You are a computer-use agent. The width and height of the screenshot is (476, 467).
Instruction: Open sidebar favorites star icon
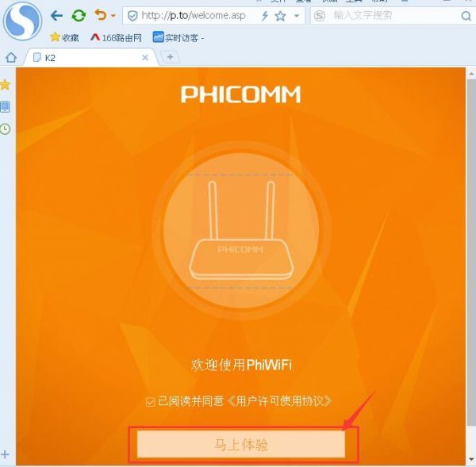click(6, 85)
